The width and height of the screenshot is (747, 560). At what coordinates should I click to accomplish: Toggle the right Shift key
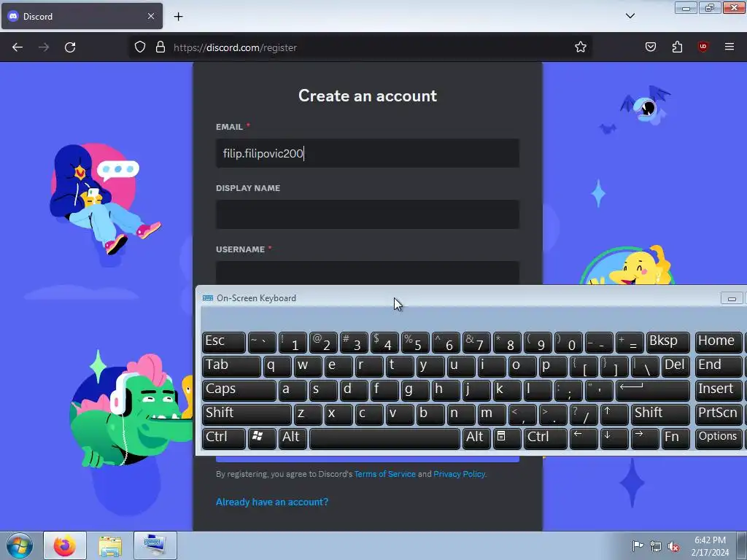[660, 414]
